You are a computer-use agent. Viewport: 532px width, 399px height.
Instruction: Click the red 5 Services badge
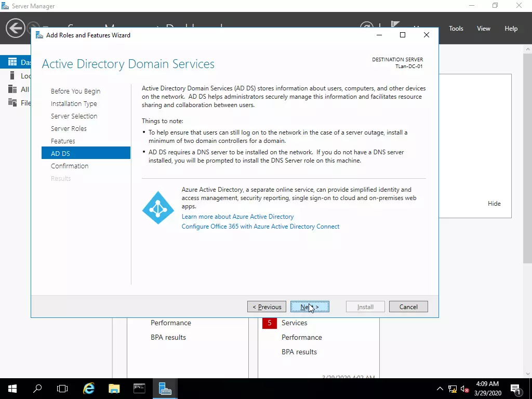[270, 323]
